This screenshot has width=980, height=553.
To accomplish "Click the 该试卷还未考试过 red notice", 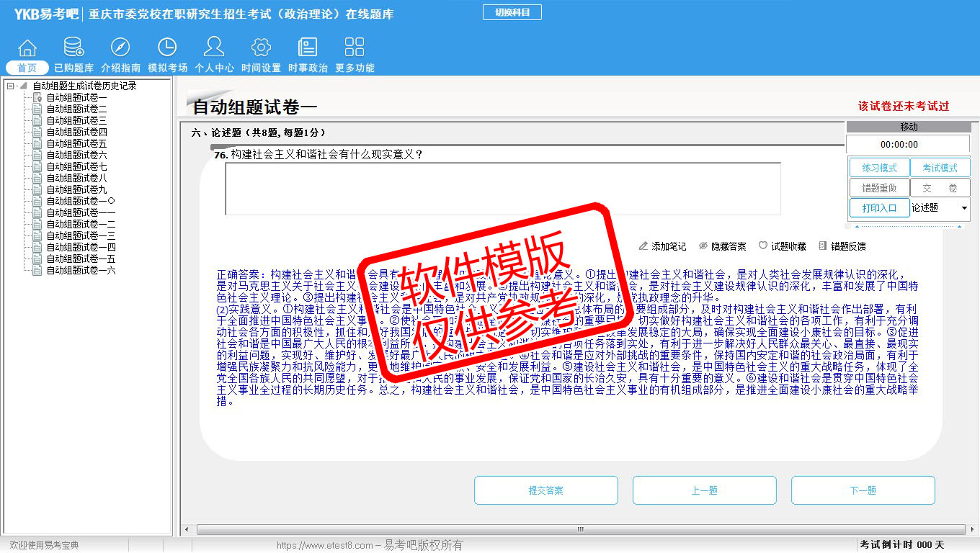I will (x=904, y=106).
